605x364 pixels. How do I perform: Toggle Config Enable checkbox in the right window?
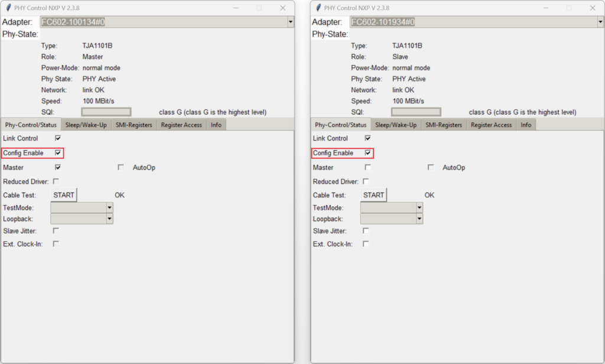(367, 153)
